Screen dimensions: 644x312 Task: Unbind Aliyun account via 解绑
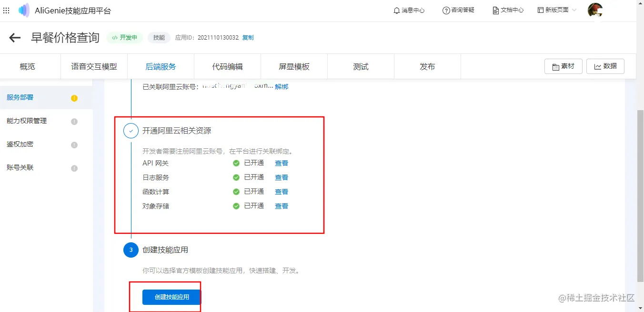click(x=282, y=87)
